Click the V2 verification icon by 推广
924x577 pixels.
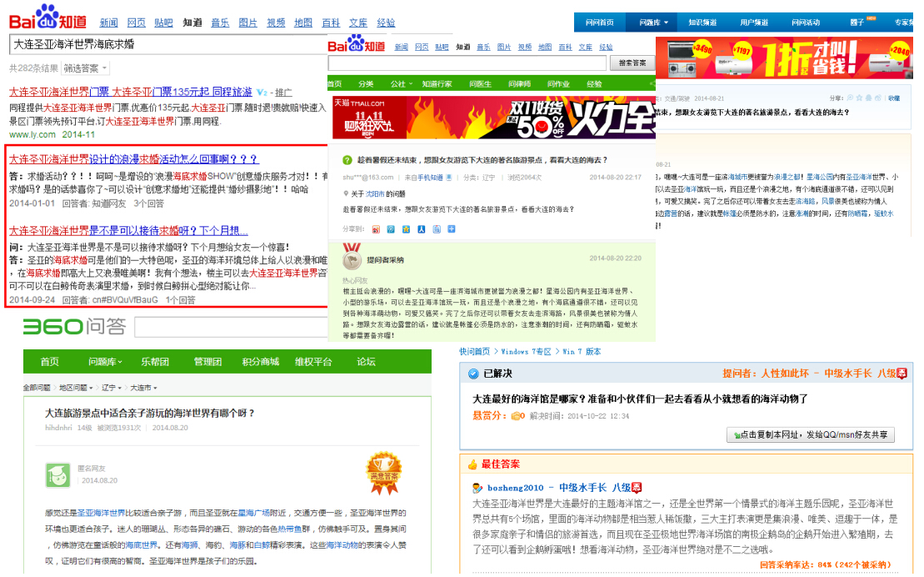(262, 93)
